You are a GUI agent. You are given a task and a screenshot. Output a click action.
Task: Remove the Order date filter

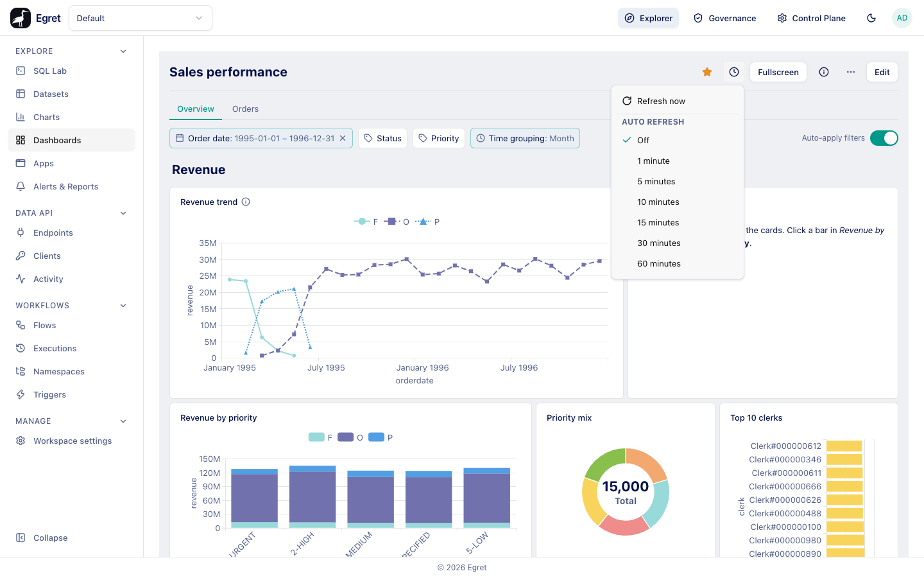(x=343, y=138)
